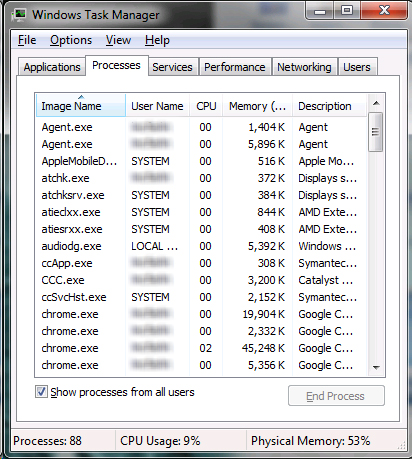The image size is (412, 459).
Task: Open the File menu
Action: coord(27,40)
